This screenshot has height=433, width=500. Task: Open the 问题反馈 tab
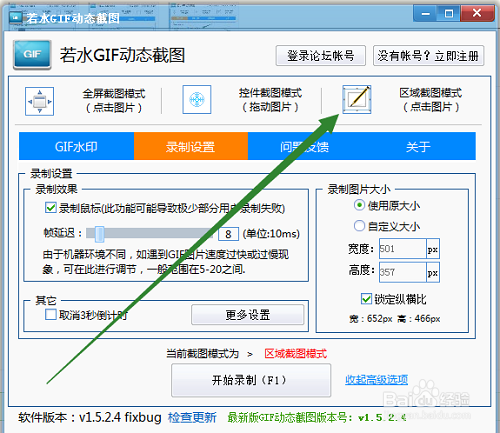pos(305,146)
